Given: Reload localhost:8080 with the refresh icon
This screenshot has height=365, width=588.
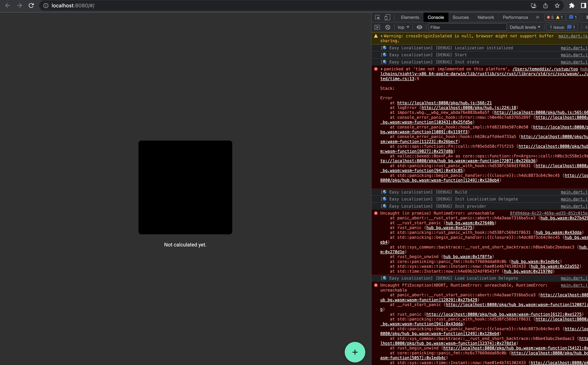Looking at the screenshot, I should coord(31,5).
